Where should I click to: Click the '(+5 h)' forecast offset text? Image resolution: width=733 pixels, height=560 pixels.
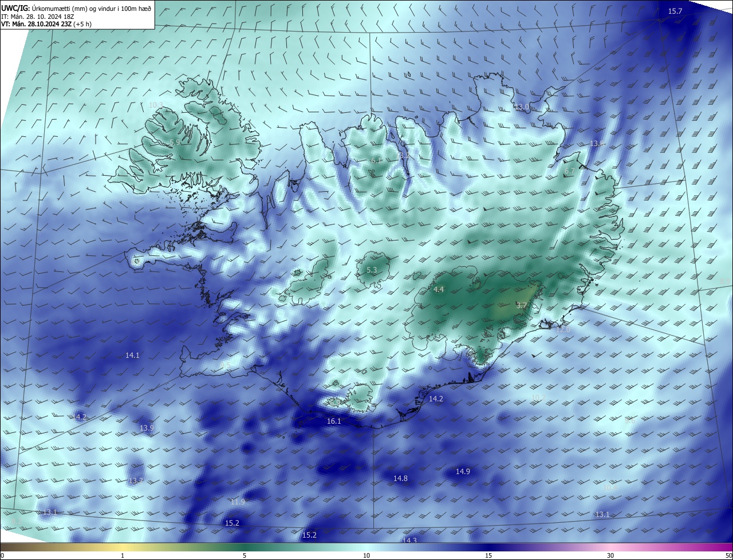tap(84, 24)
